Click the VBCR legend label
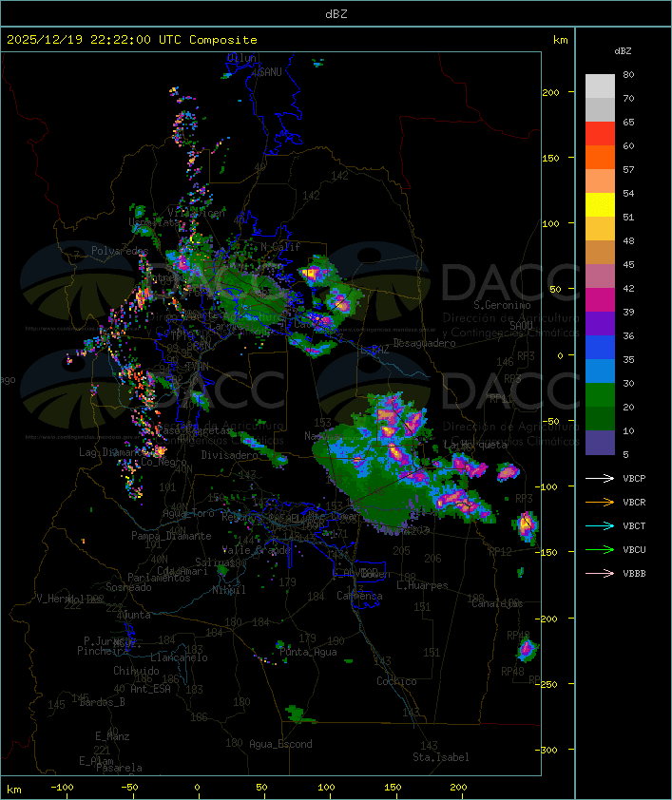672x800 pixels. 634,502
